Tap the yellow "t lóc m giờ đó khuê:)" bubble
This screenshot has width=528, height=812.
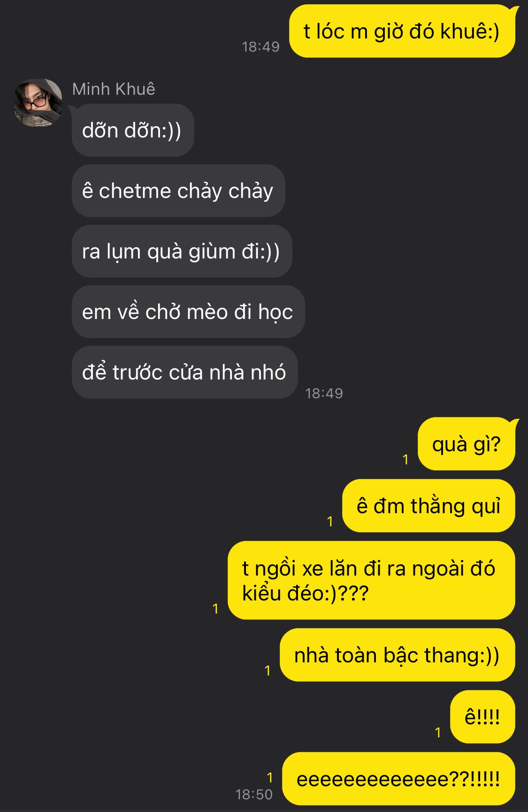tap(402, 31)
